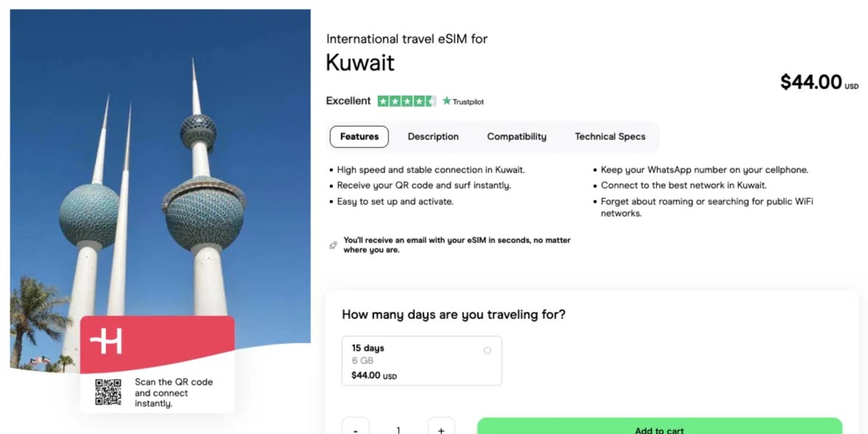
Task: Click the QR code on the product card
Action: 109,393
